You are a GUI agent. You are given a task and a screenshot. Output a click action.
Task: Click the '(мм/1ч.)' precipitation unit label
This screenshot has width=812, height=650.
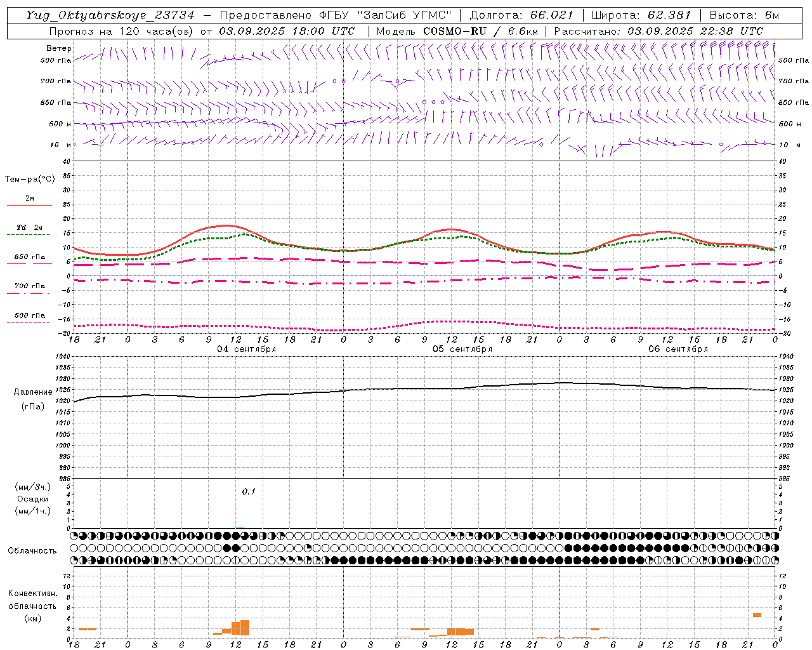(33, 511)
